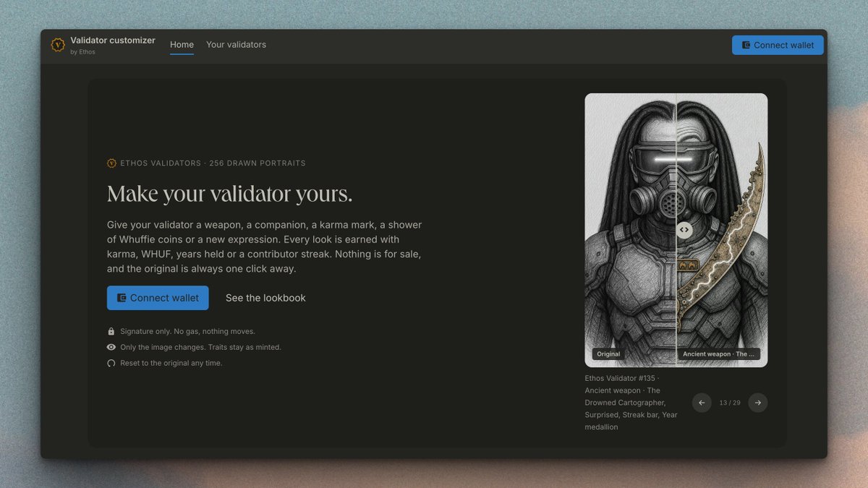
Task: Click the Connect wallet button below description
Action: pyautogui.click(x=158, y=298)
